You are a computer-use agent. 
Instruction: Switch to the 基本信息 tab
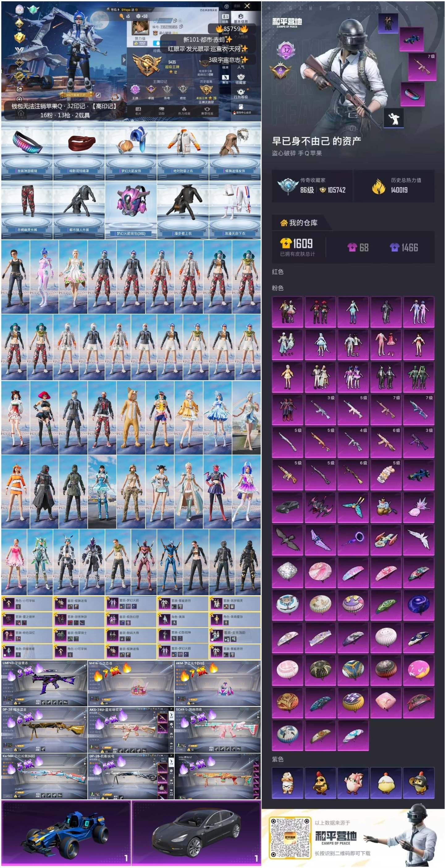coord(240,19)
